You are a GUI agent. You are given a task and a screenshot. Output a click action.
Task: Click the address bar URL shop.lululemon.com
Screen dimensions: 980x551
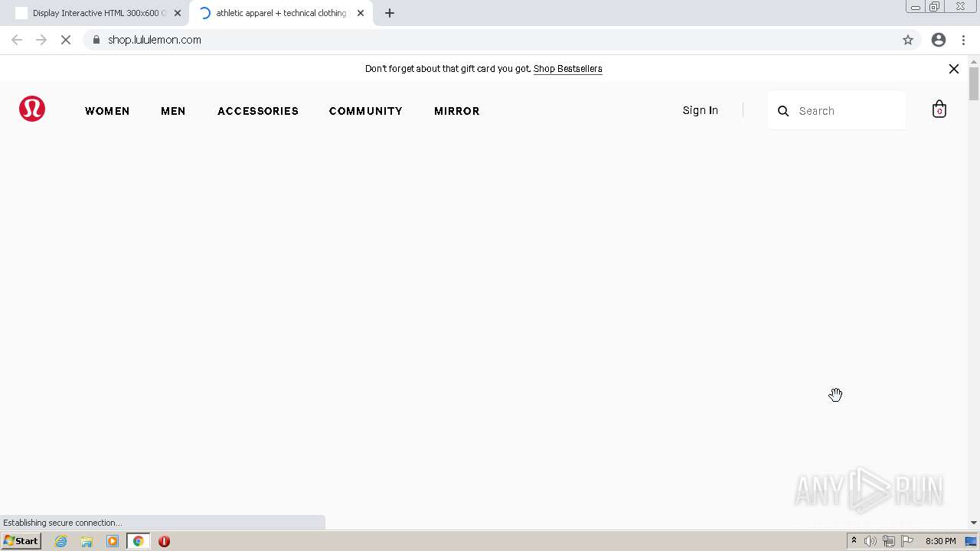pyautogui.click(x=155, y=40)
